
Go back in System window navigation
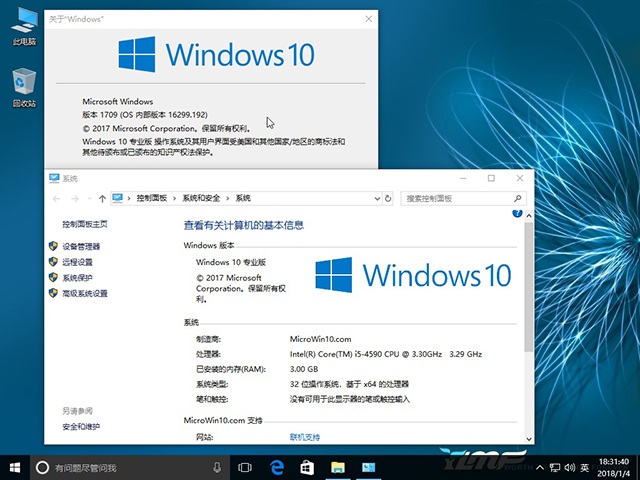point(56,199)
